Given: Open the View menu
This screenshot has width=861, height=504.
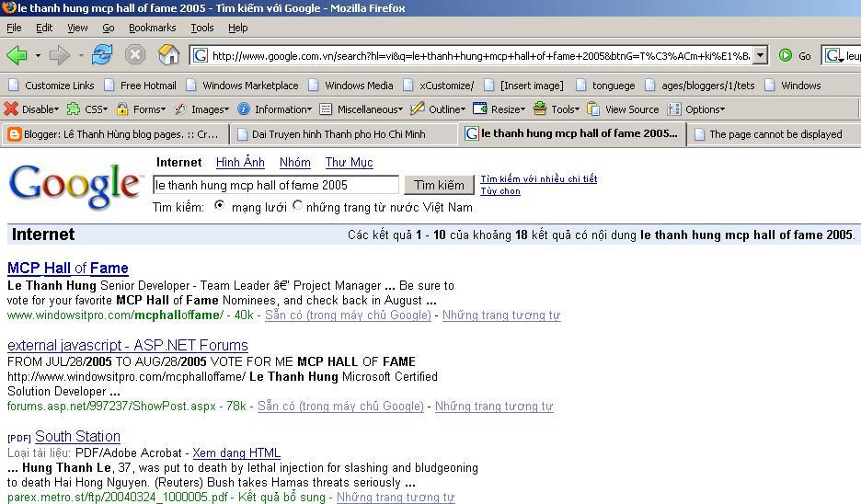Looking at the screenshot, I should coord(77,28).
